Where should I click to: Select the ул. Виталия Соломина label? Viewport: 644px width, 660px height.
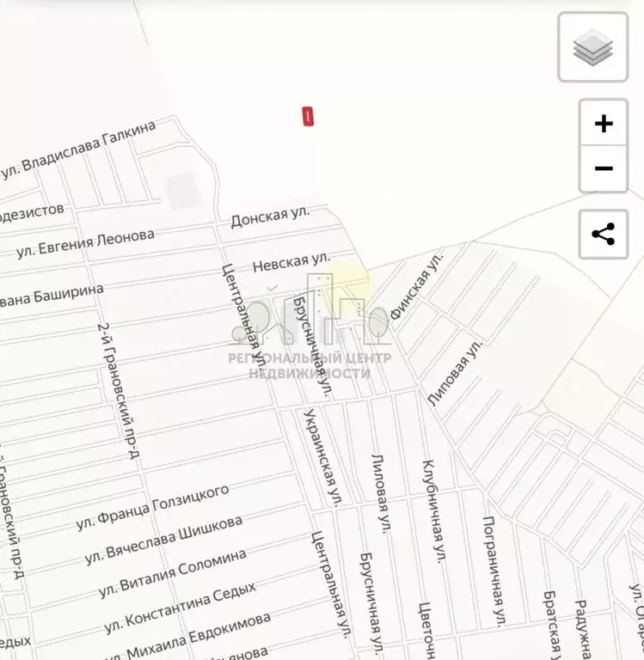pos(173,572)
